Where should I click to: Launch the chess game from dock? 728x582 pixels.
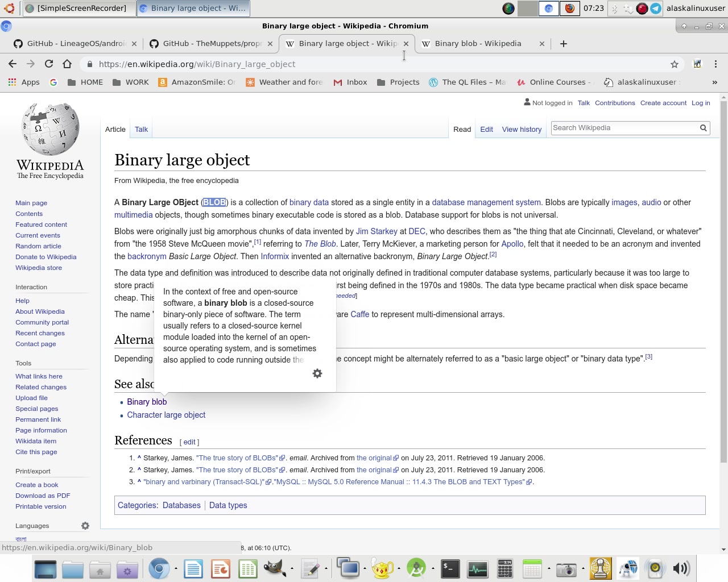click(x=600, y=568)
